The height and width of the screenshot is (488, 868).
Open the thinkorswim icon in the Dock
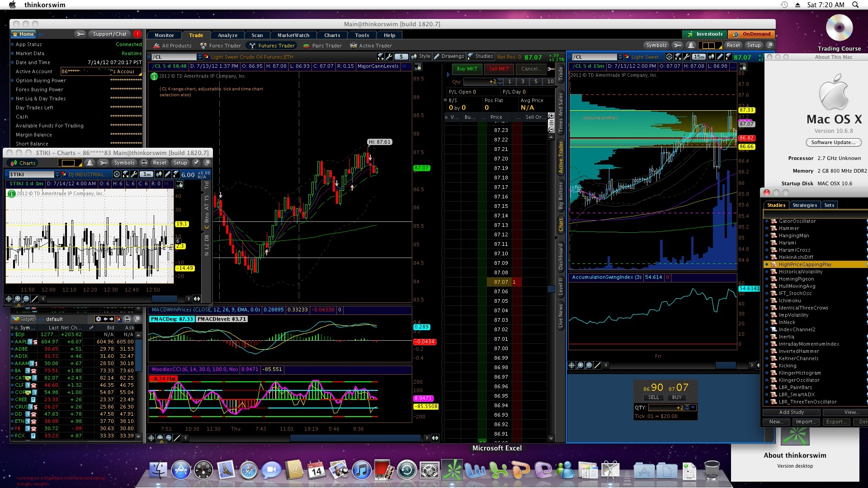[x=452, y=470]
